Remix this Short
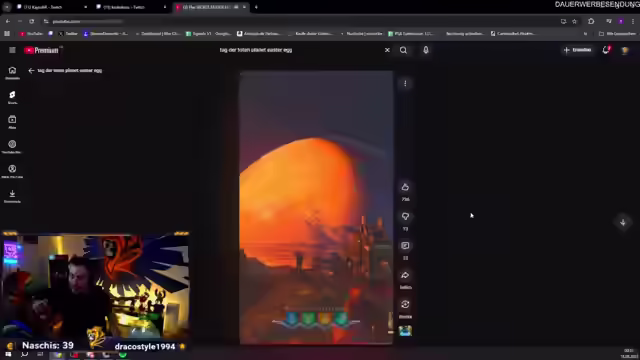This screenshot has width=640, height=360. tap(405, 304)
